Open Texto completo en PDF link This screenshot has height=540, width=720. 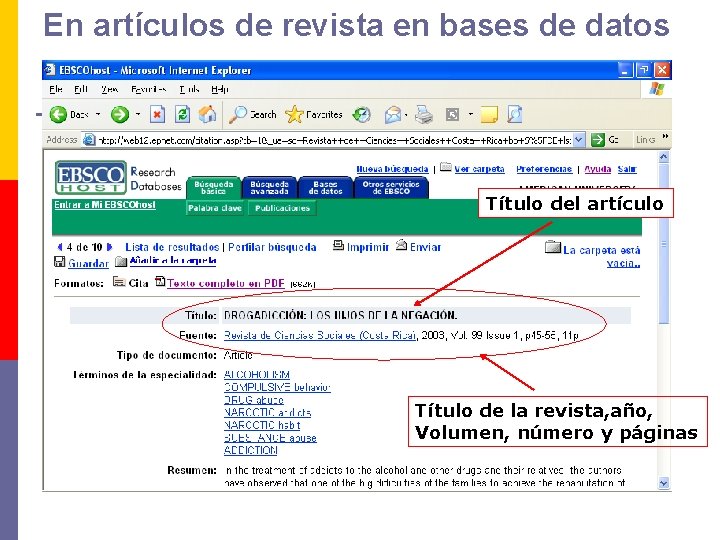(225, 283)
